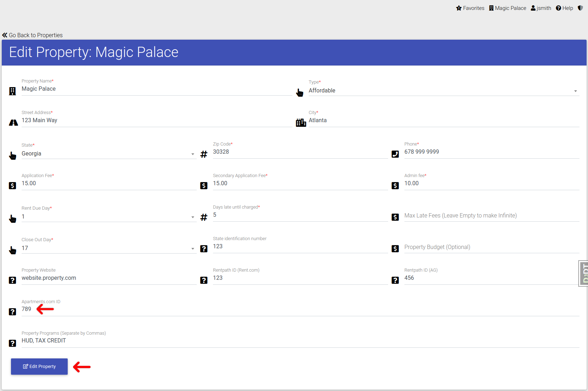Click the hash icon beside Days late until charged
The image size is (588, 391).
pos(204,217)
